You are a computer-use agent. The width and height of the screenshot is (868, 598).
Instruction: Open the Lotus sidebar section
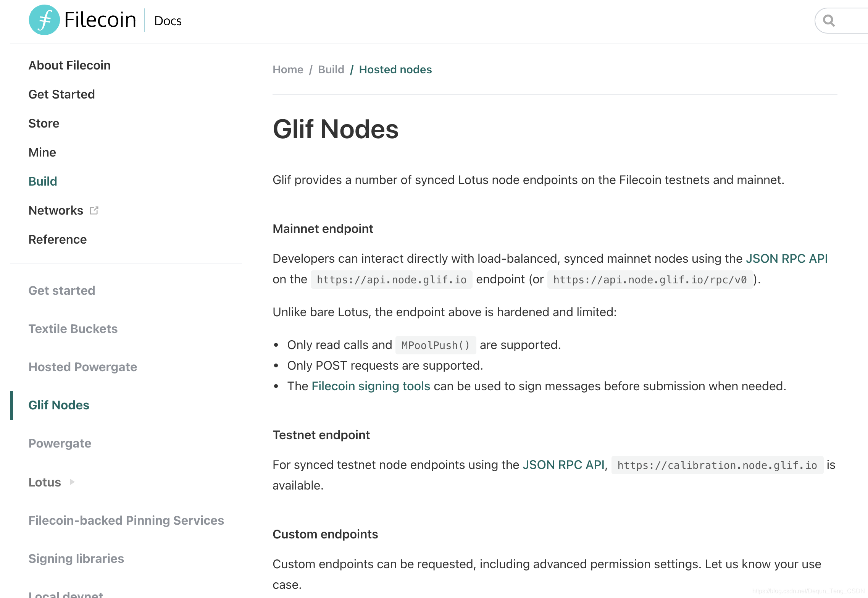pos(45,482)
